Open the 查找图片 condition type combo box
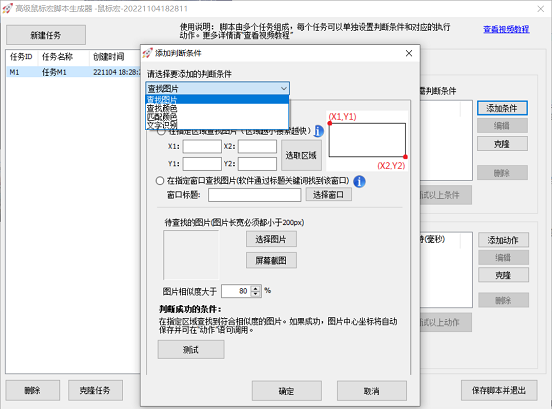552x409 pixels. (x=218, y=88)
